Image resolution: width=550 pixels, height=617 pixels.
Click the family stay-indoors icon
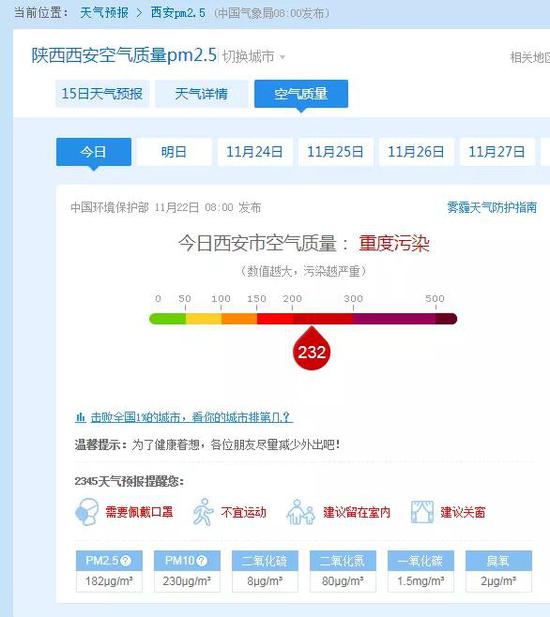[x=301, y=512]
